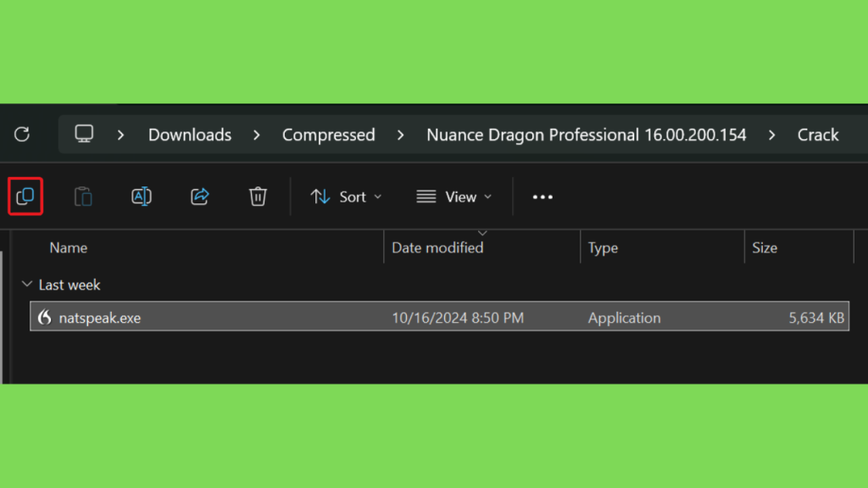Image resolution: width=868 pixels, height=488 pixels.
Task: Go to Compressed folder in the breadcrumb
Action: (329, 135)
